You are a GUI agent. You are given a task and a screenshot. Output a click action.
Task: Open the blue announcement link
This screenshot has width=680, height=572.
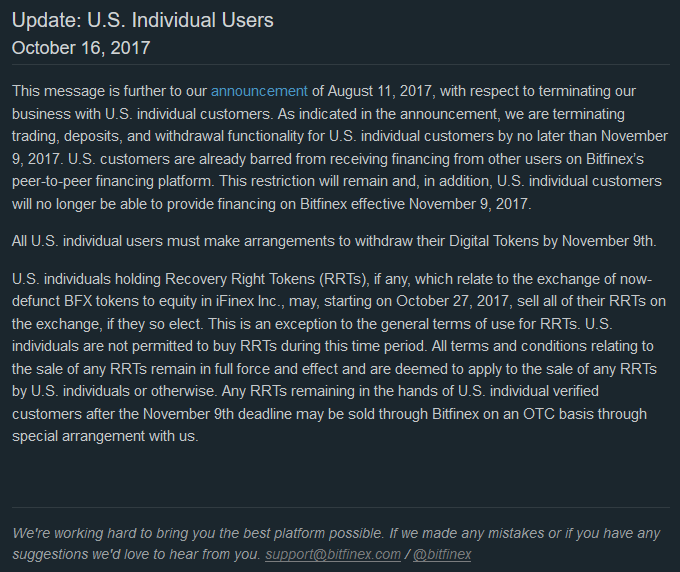tap(259, 92)
